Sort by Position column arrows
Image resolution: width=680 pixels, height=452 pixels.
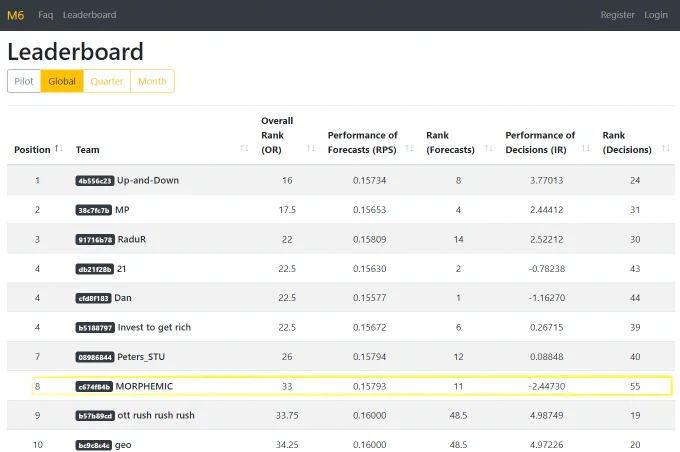[59, 149]
